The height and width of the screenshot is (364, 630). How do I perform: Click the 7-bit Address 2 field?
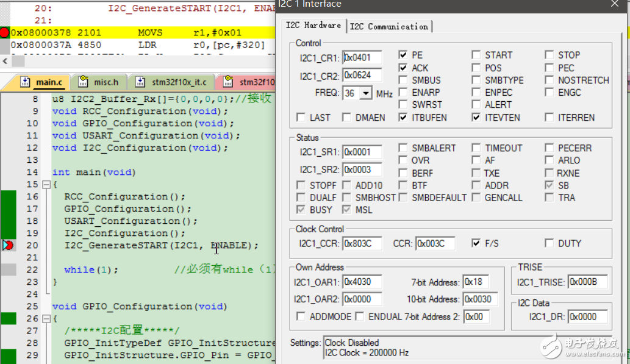(x=476, y=316)
